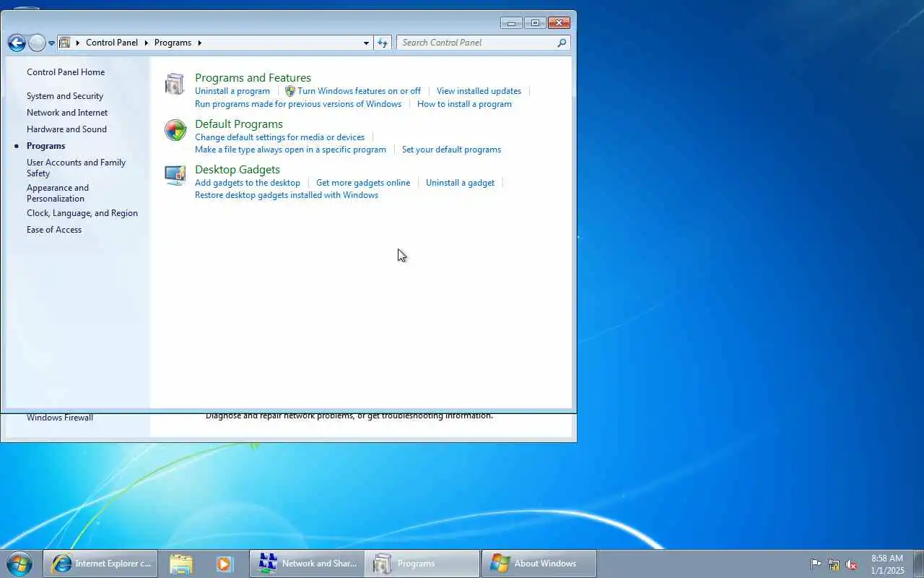This screenshot has height=578, width=924.
Task: Refresh the Control Panel view
Action: [x=383, y=43]
